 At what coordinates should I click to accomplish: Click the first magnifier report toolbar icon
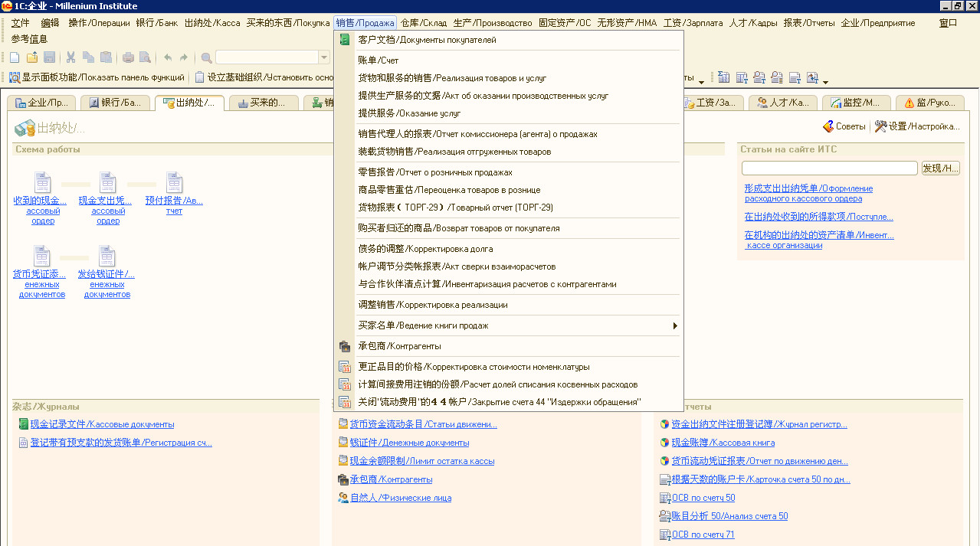(759, 77)
